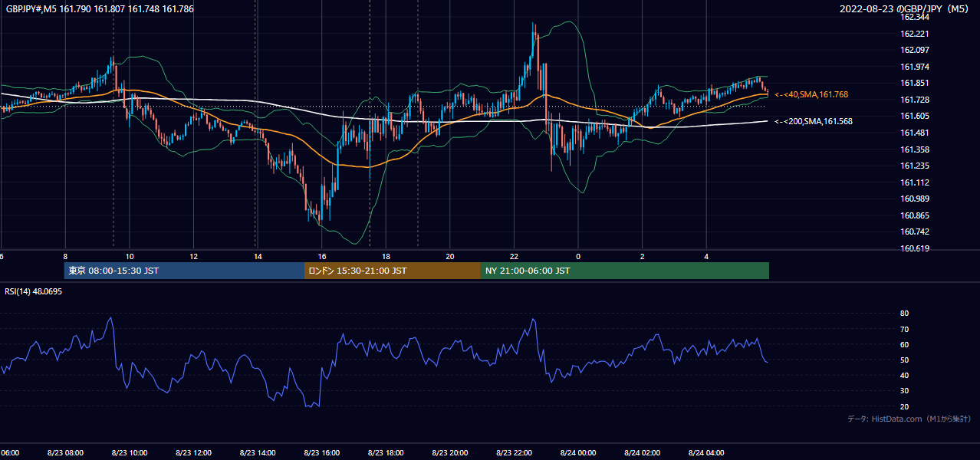Click the 40 SMA label 161.768

(811, 94)
